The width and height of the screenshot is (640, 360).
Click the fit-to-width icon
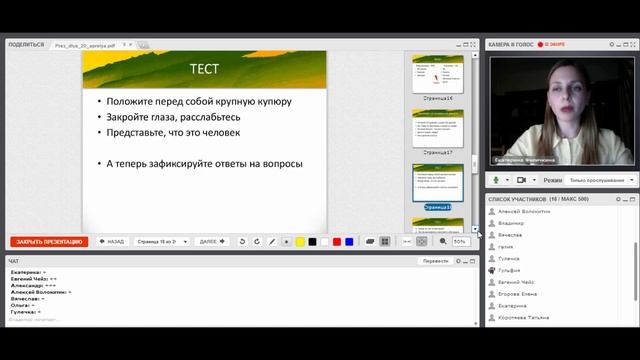407,242
